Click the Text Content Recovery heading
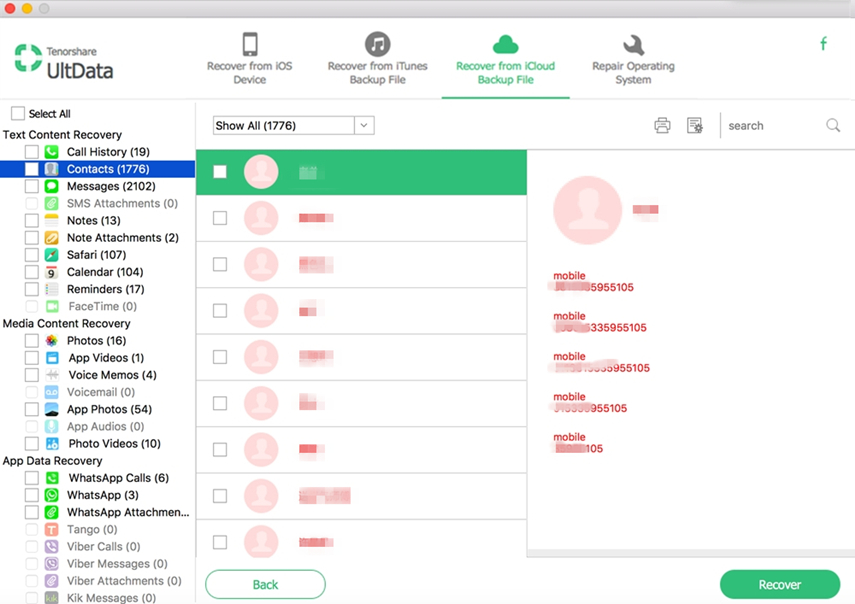 pyautogui.click(x=62, y=135)
